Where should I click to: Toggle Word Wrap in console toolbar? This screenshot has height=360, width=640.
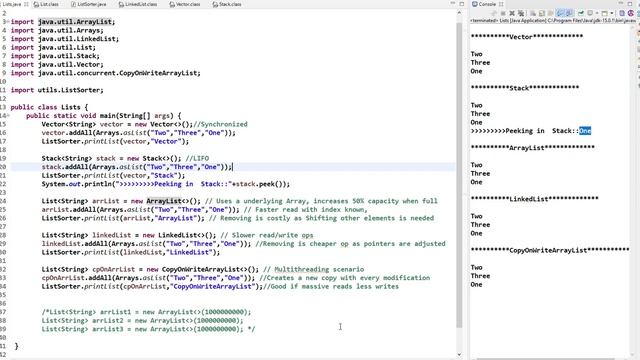[551, 13]
